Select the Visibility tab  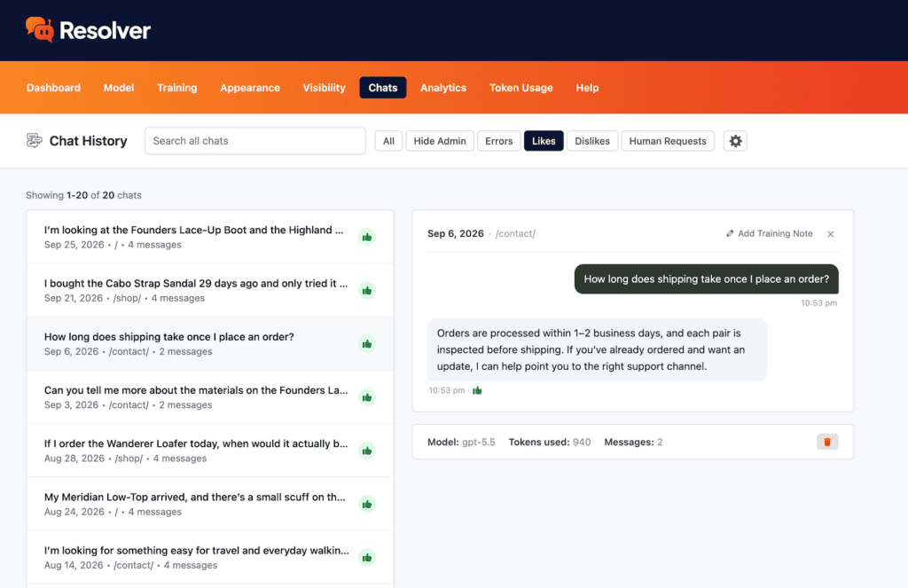(324, 88)
